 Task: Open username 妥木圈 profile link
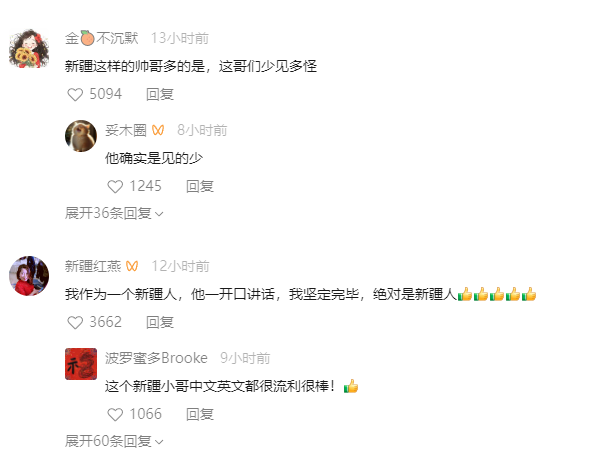pyautogui.click(x=126, y=130)
